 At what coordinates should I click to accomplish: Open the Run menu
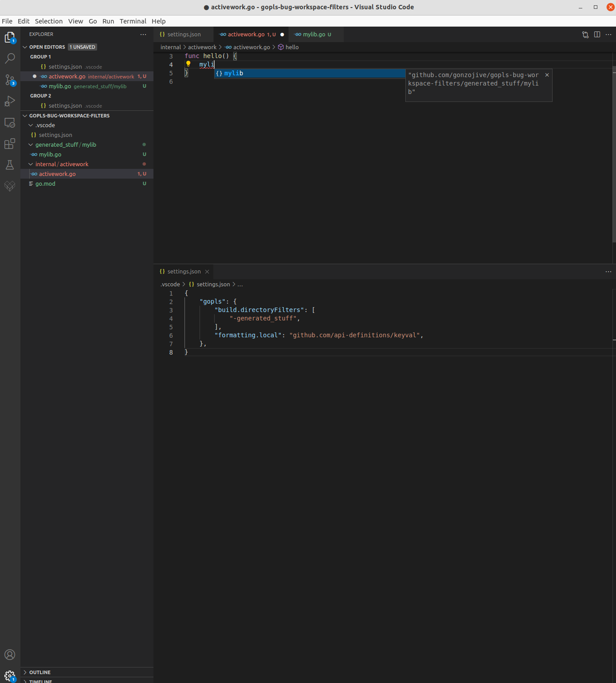click(108, 21)
